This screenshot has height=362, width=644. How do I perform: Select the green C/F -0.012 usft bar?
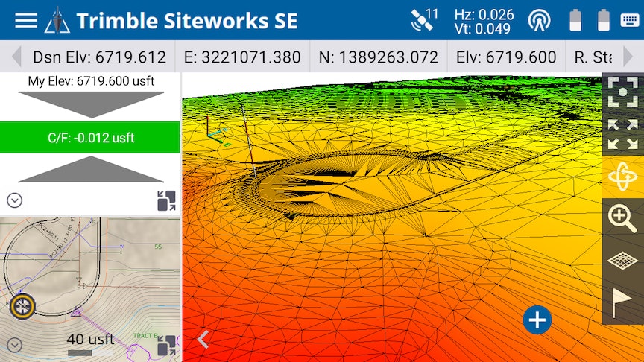(90, 138)
